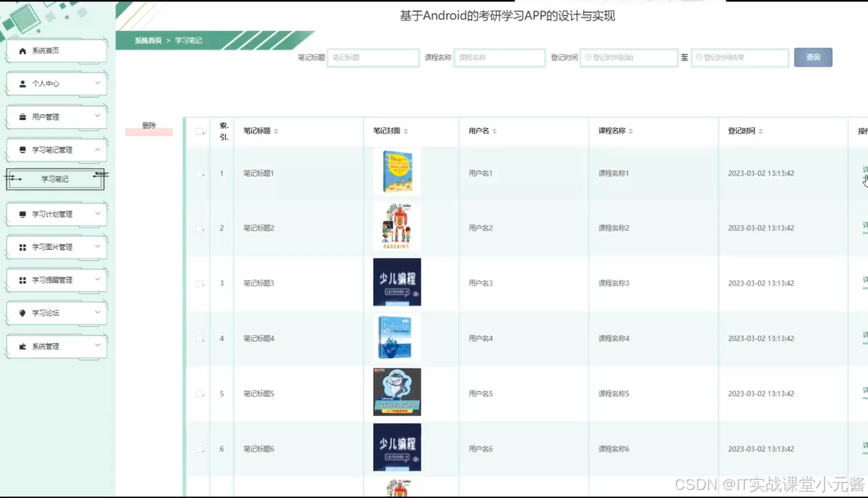
Task: Click the 笔记标题 search input field
Action: pyautogui.click(x=372, y=57)
